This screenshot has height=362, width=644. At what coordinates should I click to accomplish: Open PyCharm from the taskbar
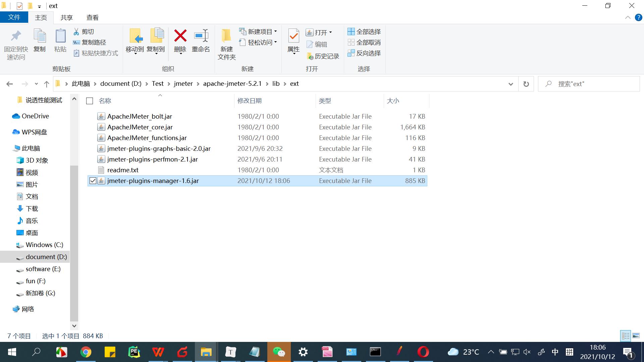pos(134,352)
